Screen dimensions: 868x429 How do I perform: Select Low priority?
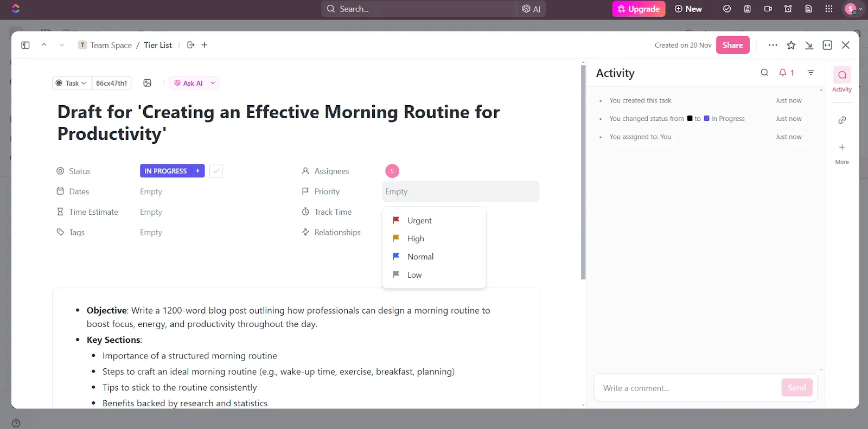[x=434, y=275]
